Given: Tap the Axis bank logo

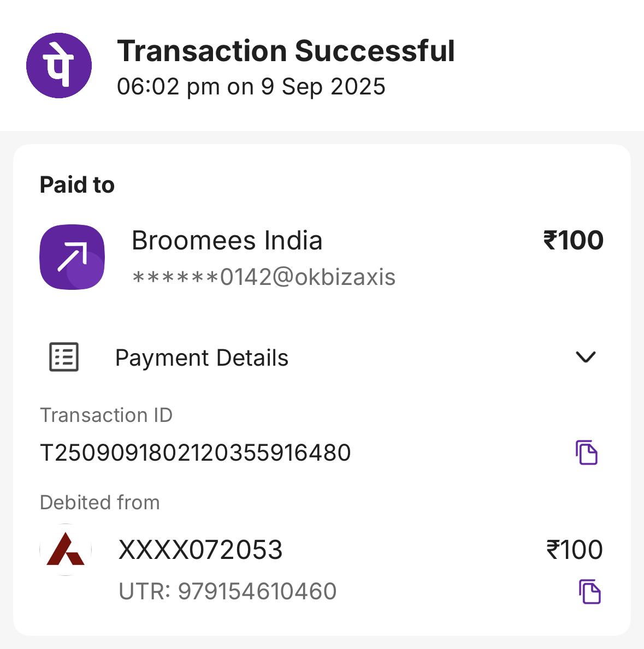Looking at the screenshot, I should (66, 550).
